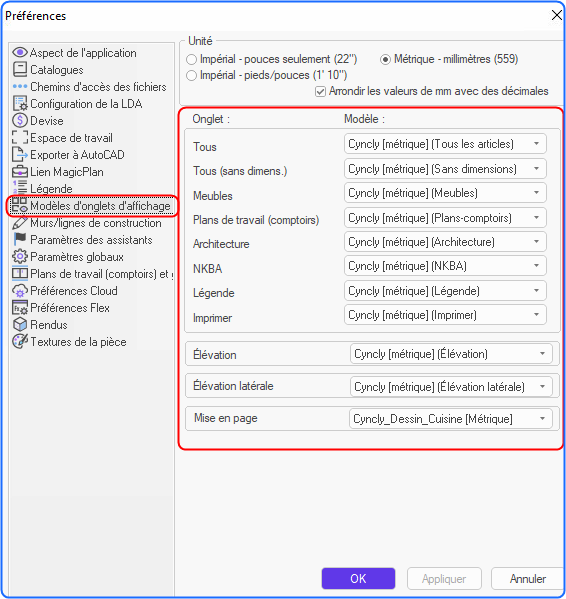566x599 pixels.
Task: Open Lien MagicPlan briefcase icon
Action: tap(20, 172)
